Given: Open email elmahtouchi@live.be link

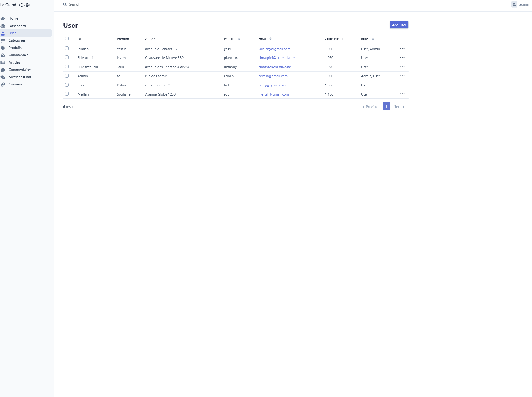Looking at the screenshot, I should [x=275, y=67].
